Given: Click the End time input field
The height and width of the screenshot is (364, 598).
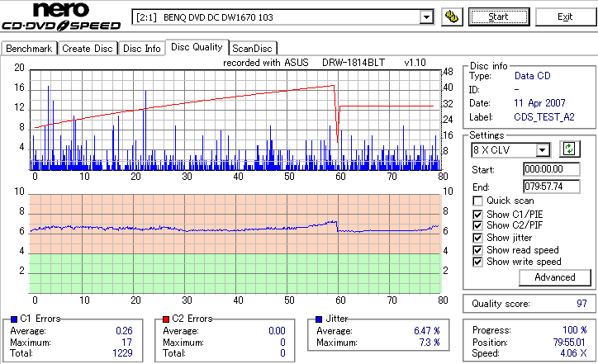Looking at the screenshot, I should (552, 187).
